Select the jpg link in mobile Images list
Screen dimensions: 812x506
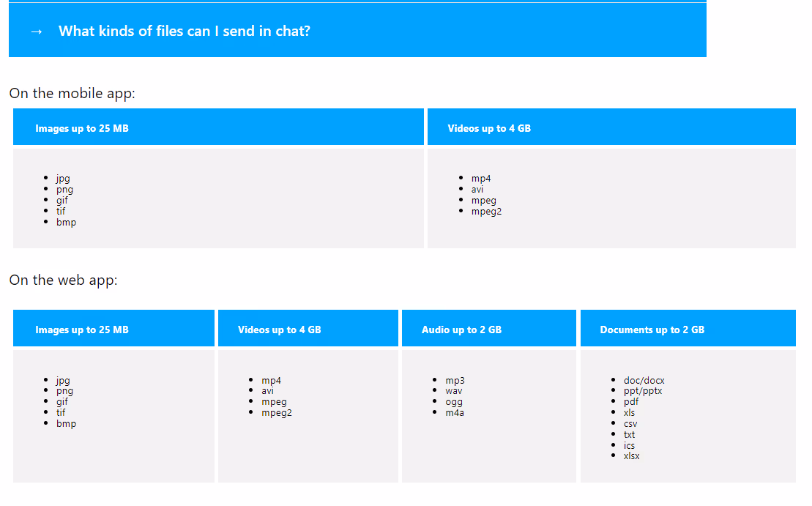[63, 178]
